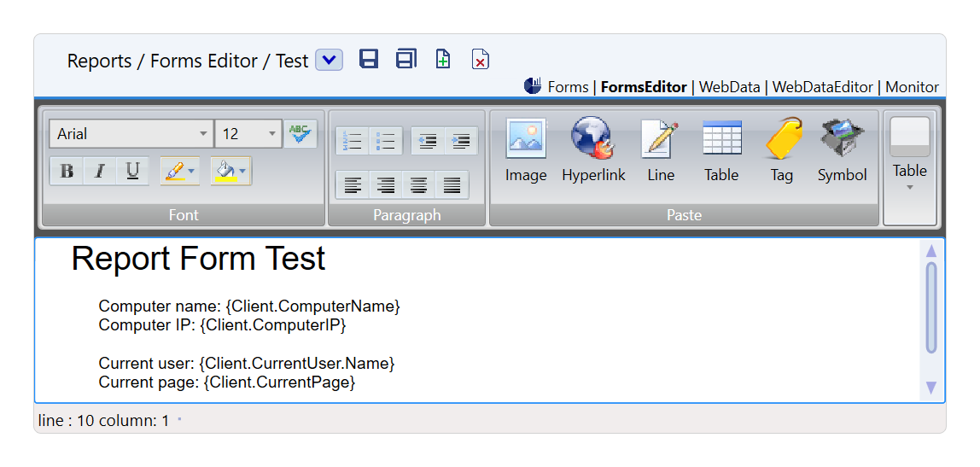This screenshot has height=467, width=980.
Task: Insert a Symbol
Action: [842, 151]
